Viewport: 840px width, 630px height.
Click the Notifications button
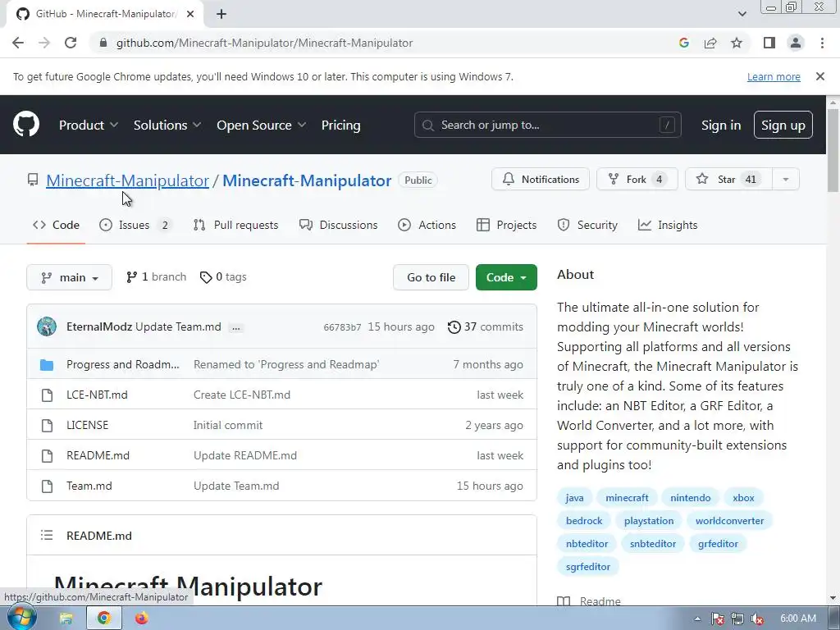click(x=541, y=180)
